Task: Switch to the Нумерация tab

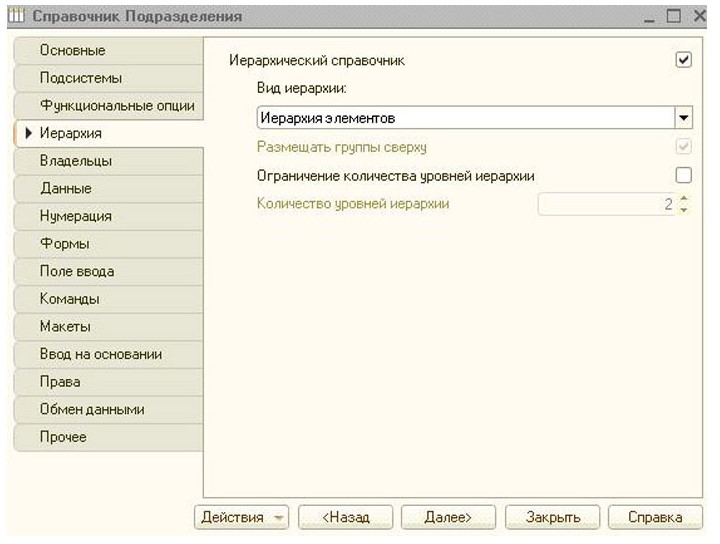Action: (76, 216)
